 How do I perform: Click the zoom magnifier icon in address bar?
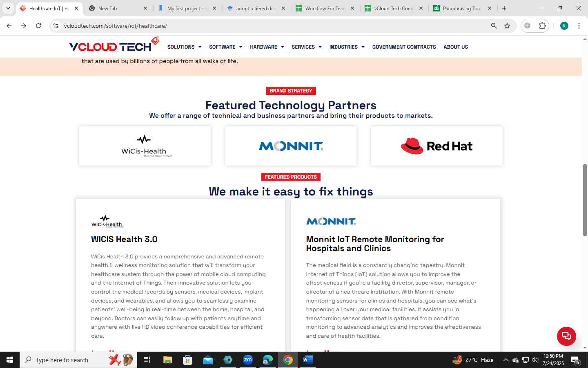(x=494, y=26)
